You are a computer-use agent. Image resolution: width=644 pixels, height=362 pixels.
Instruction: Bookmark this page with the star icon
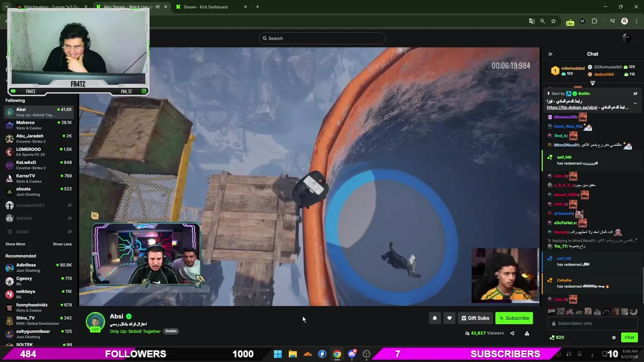click(x=553, y=21)
